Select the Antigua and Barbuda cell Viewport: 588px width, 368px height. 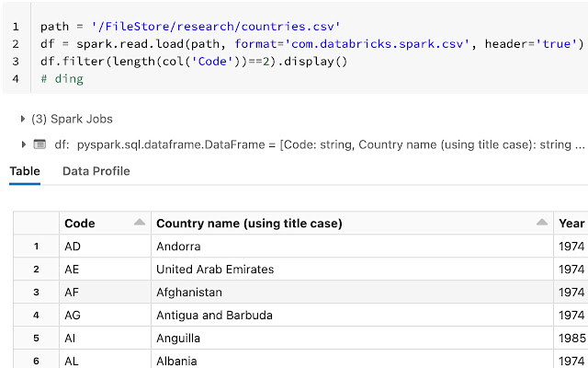(214, 316)
